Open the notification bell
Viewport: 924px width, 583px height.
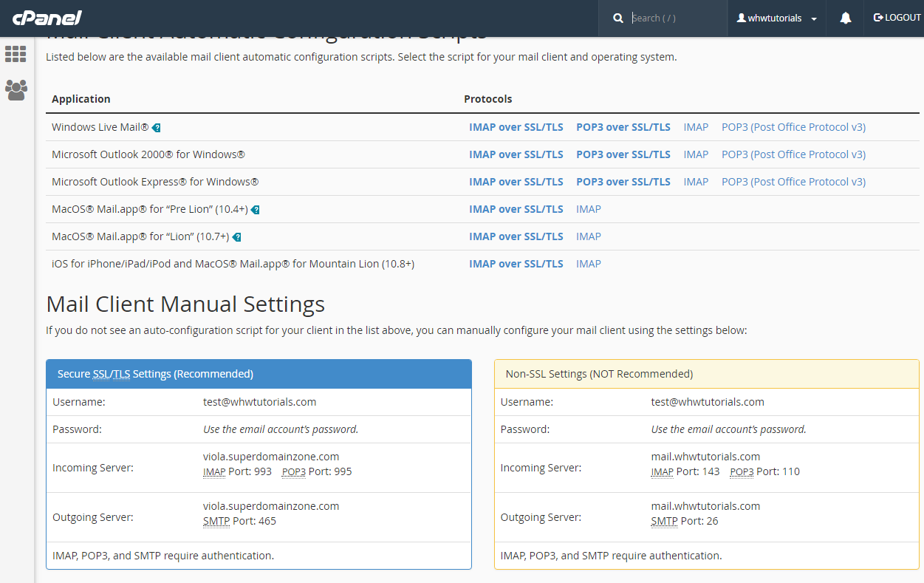coord(845,18)
